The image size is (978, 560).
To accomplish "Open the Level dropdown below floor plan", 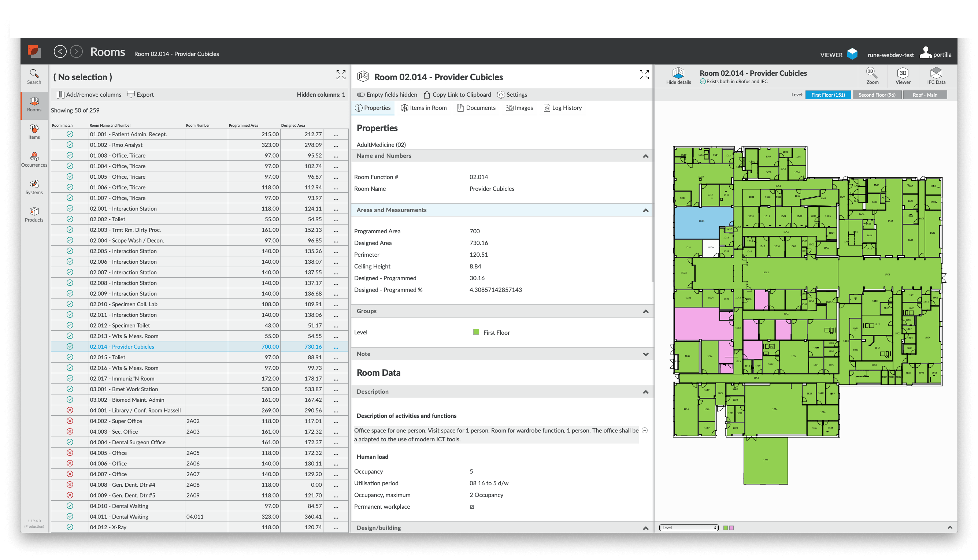I will click(x=688, y=528).
